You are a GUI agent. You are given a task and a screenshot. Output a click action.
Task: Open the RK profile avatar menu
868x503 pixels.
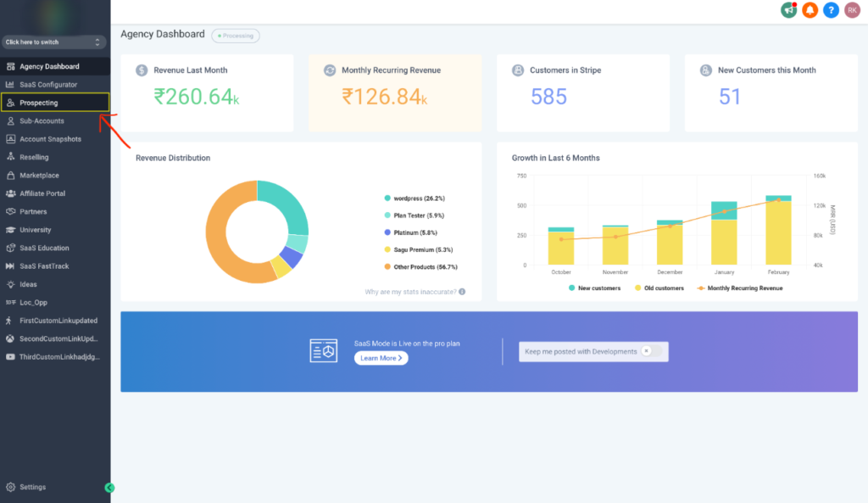coord(852,10)
